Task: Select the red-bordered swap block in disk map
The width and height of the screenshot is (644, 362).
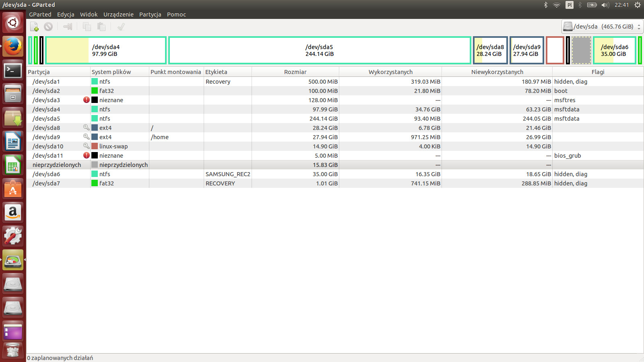Action: point(555,50)
